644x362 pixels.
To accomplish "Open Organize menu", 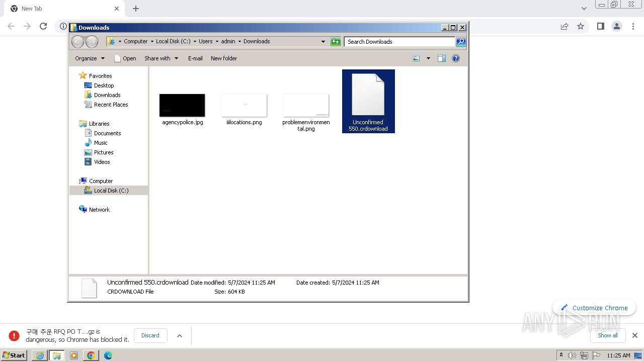I will 90,58.
